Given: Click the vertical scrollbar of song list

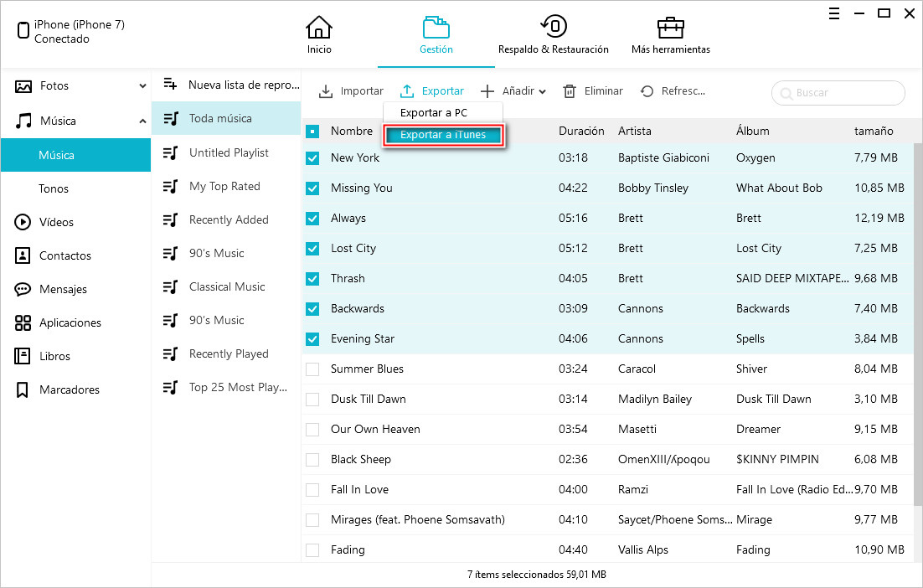Looking at the screenshot, I should click(x=918, y=323).
